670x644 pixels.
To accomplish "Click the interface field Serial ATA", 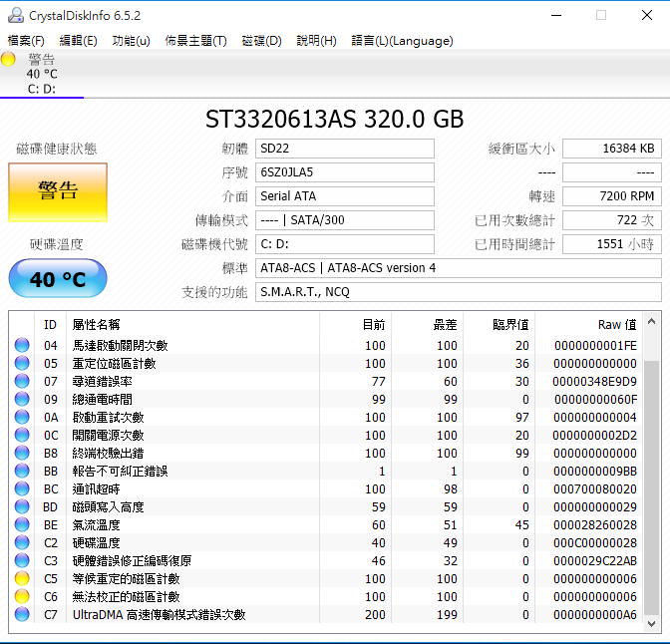I will (345, 196).
